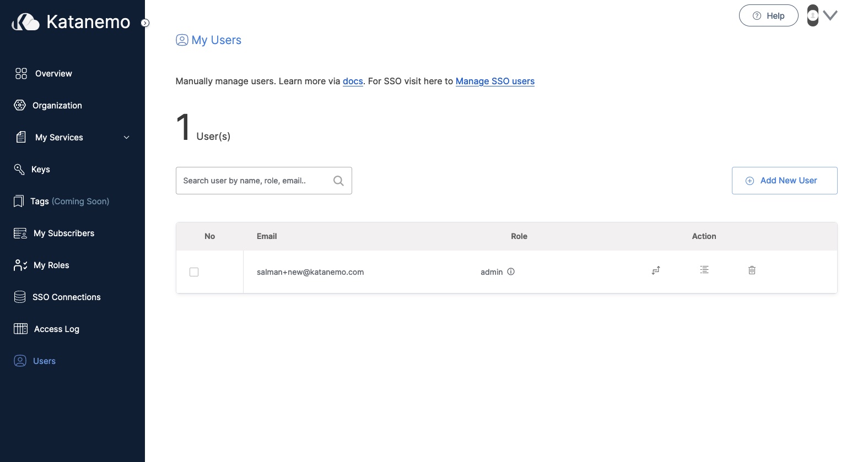Click the No column header
The height and width of the screenshot is (462, 868).
pyautogui.click(x=210, y=236)
